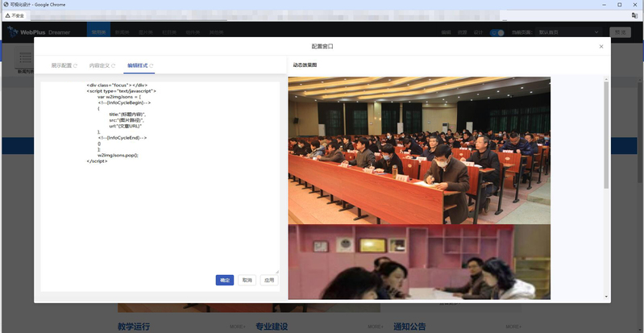Select the 编辑样式 tab
The height and width of the screenshot is (333, 644).
pyautogui.click(x=137, y=65)
